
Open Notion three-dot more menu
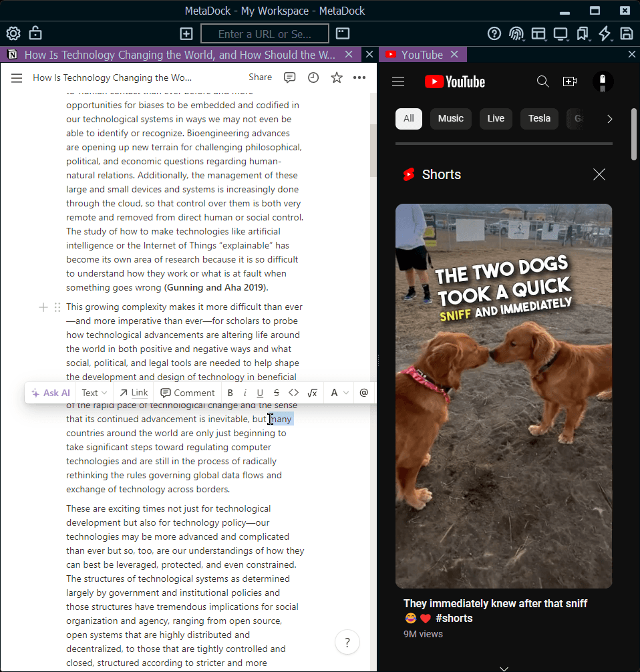(x=359, y=77)
